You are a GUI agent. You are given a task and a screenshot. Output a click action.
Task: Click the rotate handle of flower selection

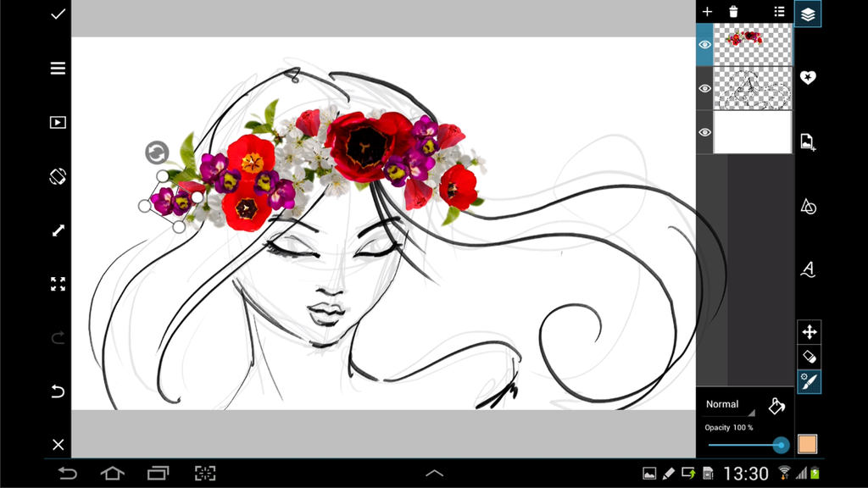coord(157,152)
